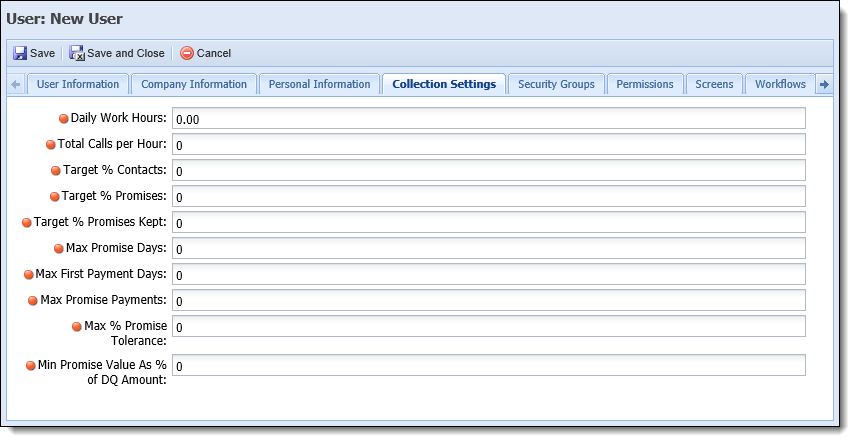Image resolution: width=855 pixels, height=442 pixels.
Task: Select the Collection Settings tab
Action: tap(444, 84)
